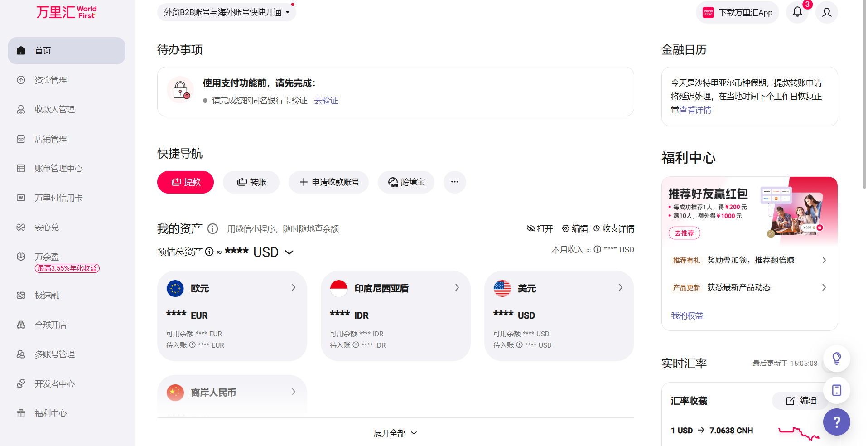Open the 欧元 account card arrow
This screenshot has height=446, width=868.
[294, 287]
